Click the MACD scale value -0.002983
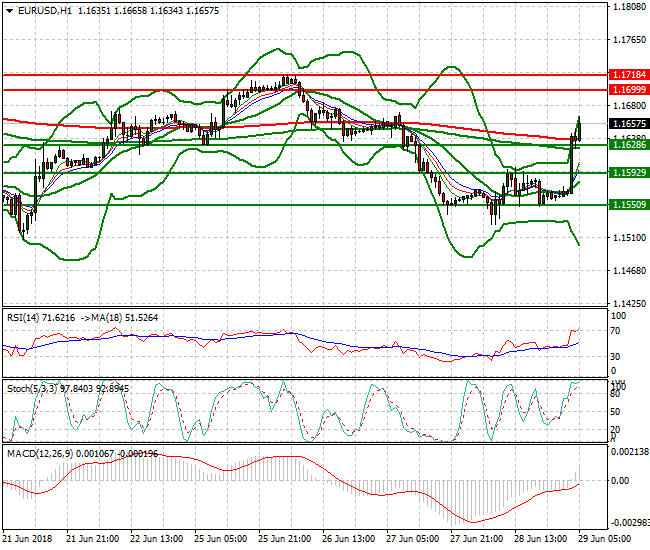The height and width of the screenshot is (550, 650). pos(630,522)
